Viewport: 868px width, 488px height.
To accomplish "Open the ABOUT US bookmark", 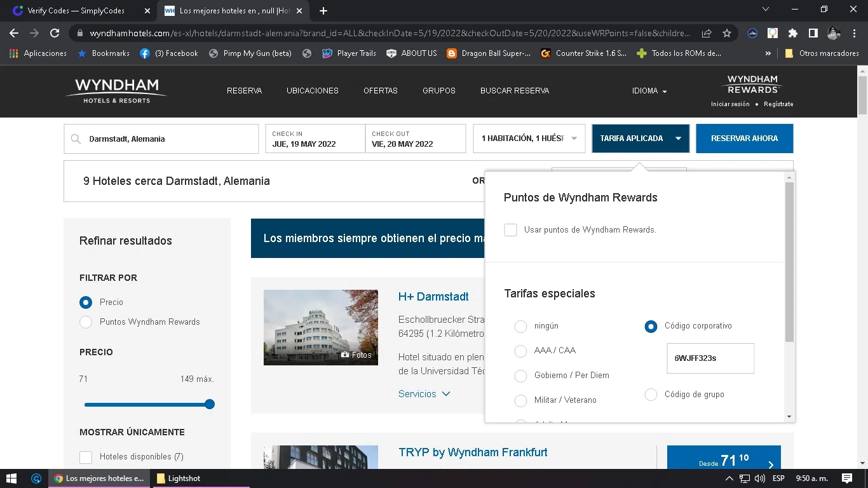I will coord(412,53).
